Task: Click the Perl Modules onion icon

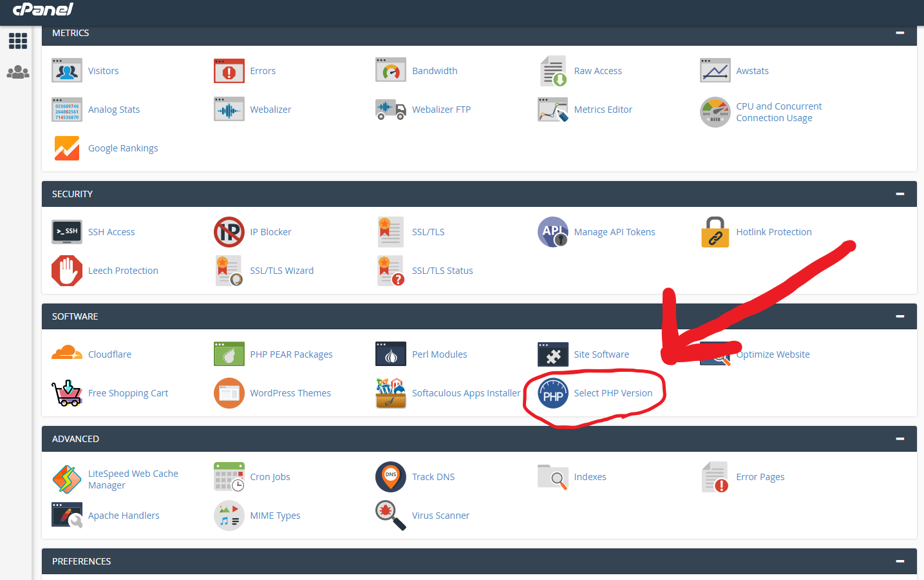Action: pos(391,354)
